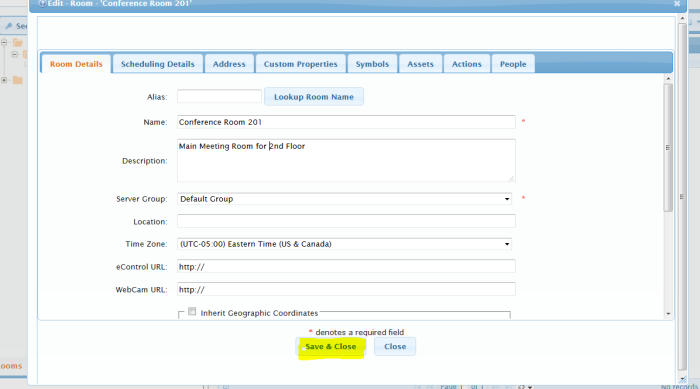The image size is (700, 389).
Task: Close the Edit Room dialog with X
Action: (x=677, y=4)
